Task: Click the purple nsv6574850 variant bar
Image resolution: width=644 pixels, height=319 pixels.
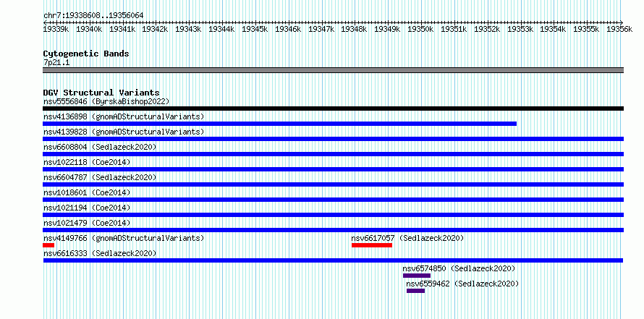Action: coord(417,276)
